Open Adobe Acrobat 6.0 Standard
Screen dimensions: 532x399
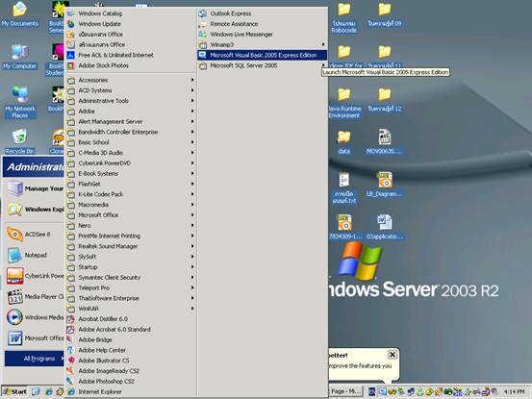click(x=131, y=329)
